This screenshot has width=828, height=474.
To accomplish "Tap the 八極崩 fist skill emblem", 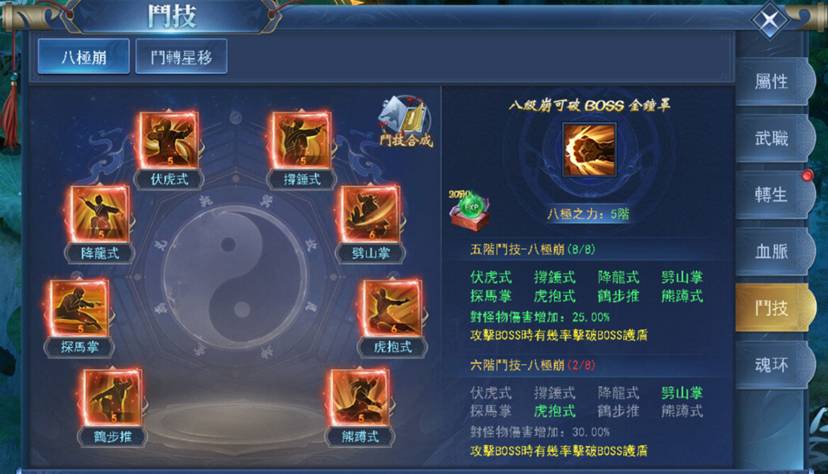I will [x=589, y=150].
